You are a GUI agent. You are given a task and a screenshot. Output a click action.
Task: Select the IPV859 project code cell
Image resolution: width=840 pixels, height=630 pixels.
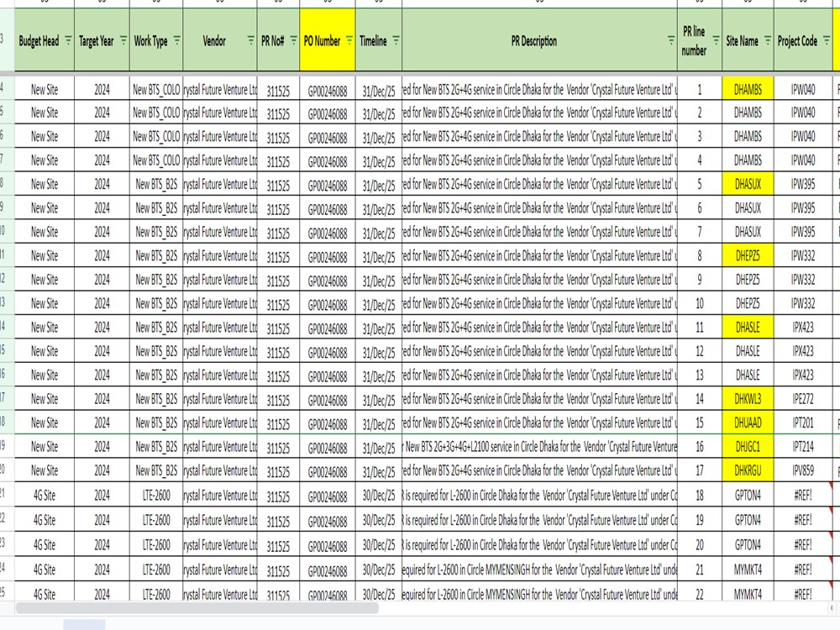coord(803,470)
